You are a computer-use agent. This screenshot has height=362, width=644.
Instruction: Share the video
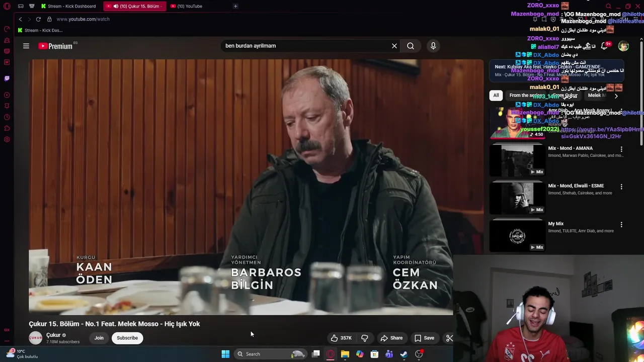point(391,338)
